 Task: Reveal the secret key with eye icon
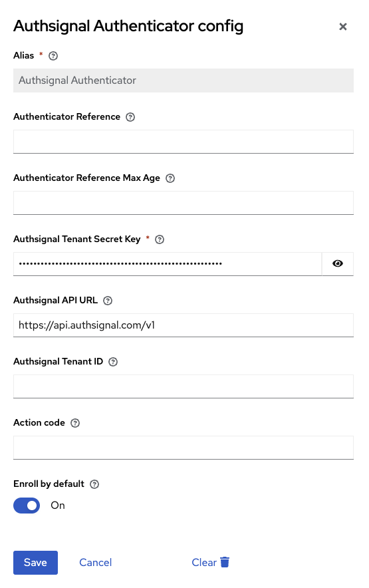(x=338, y=263)
